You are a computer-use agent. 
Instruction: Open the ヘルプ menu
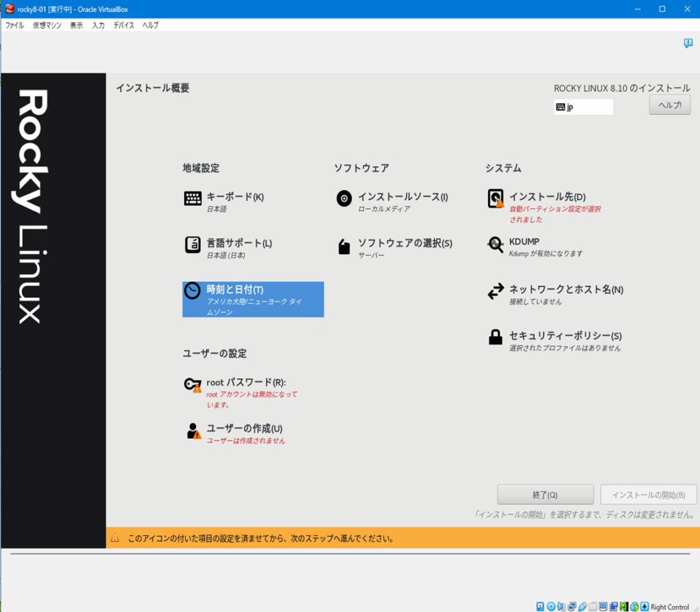[150, 25]
